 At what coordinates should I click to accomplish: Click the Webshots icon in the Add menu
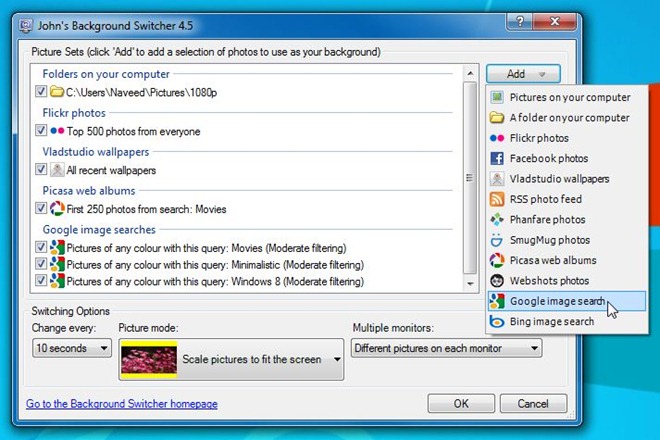[x=497, y=280]
